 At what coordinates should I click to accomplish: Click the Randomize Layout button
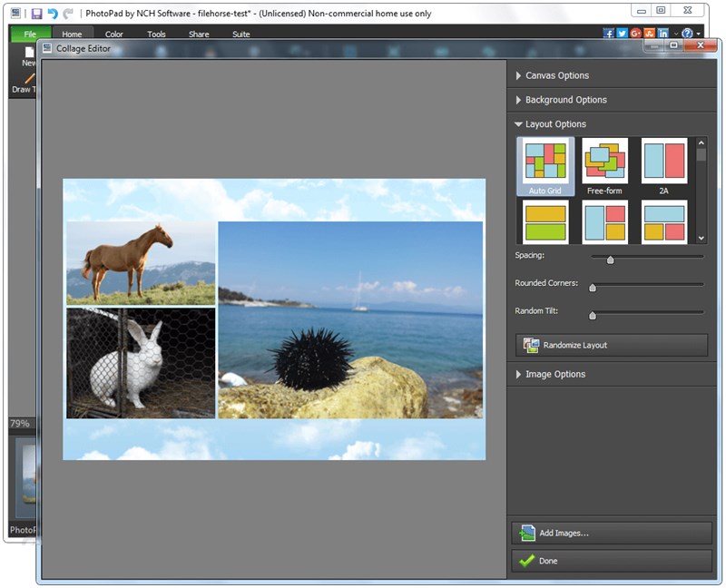611,345
